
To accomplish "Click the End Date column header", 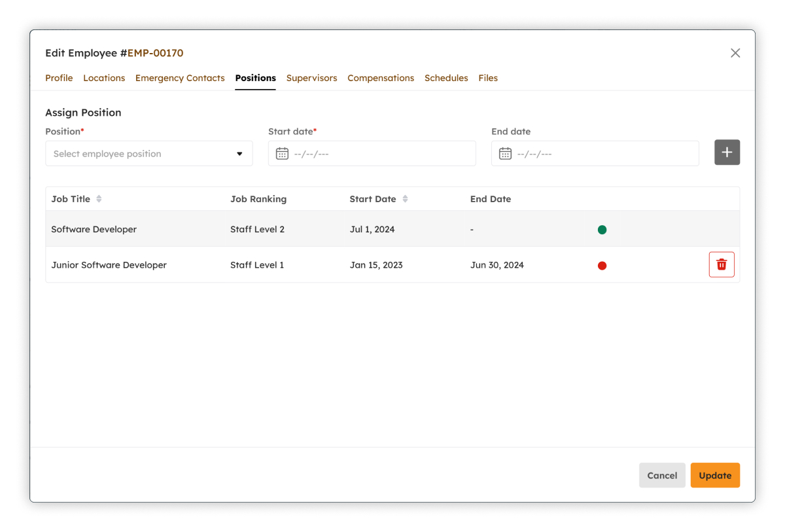I will pos(491,199).
